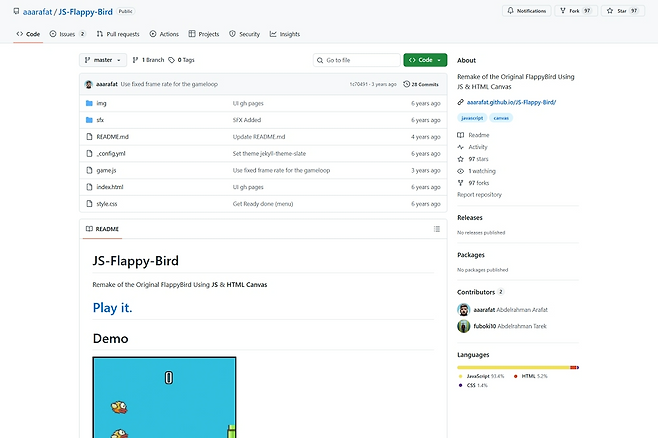
Task: Click the index.html file icon
Action: [x=89, y=187]
